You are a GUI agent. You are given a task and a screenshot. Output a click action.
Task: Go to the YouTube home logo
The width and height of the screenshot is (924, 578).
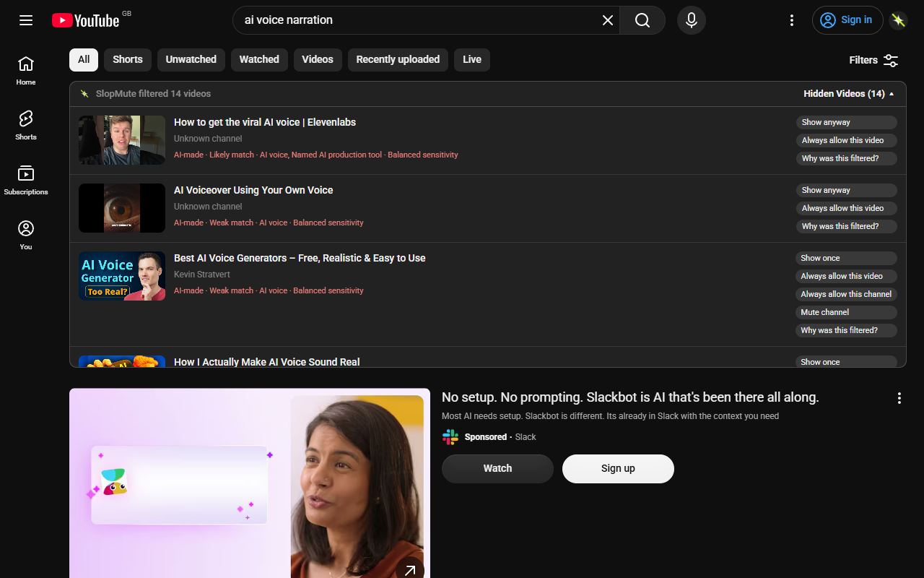86,20
